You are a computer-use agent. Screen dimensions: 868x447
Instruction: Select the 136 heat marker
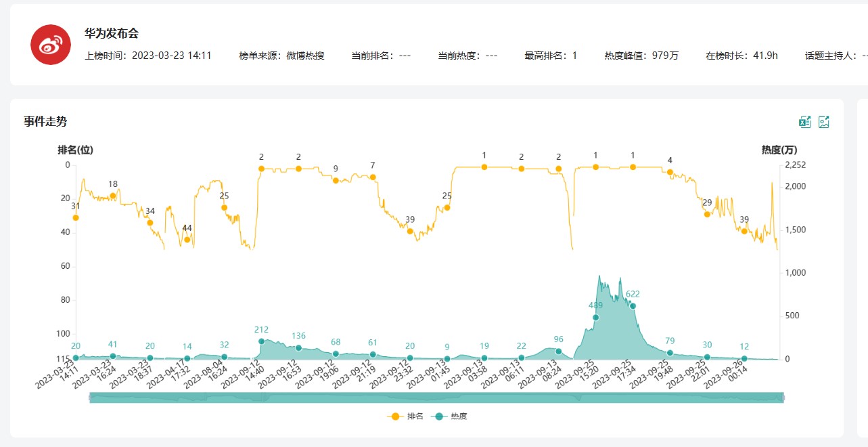(x=298, y=347)
